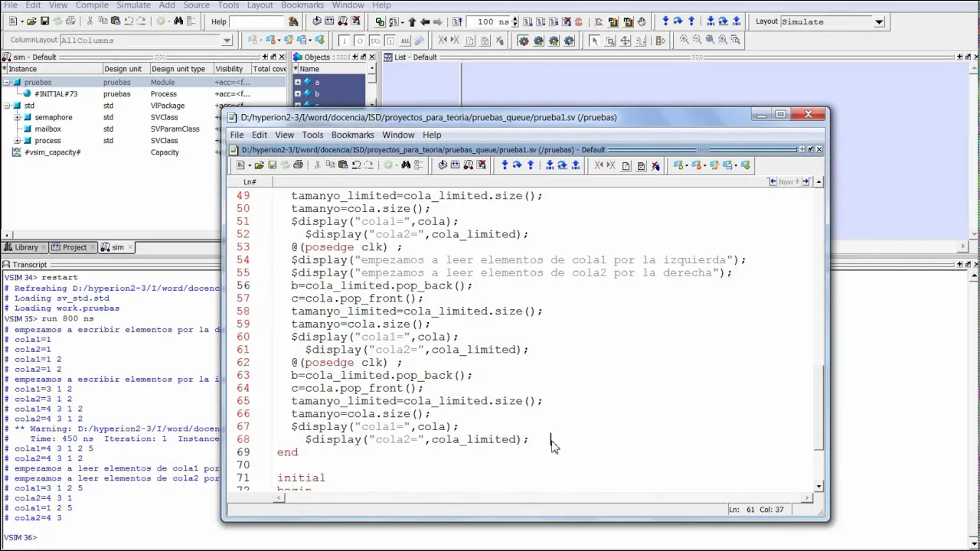
Task: Close the sim panel with X
Action: coord(283,57)
